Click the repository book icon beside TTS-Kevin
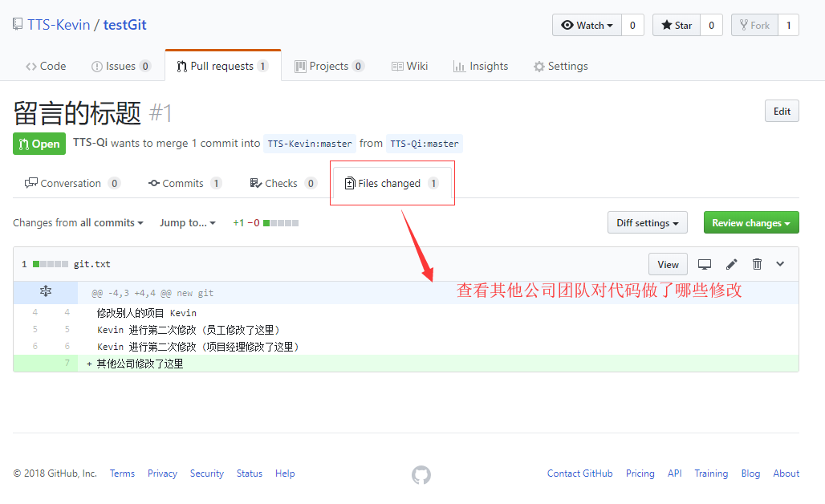 (18, 24)
